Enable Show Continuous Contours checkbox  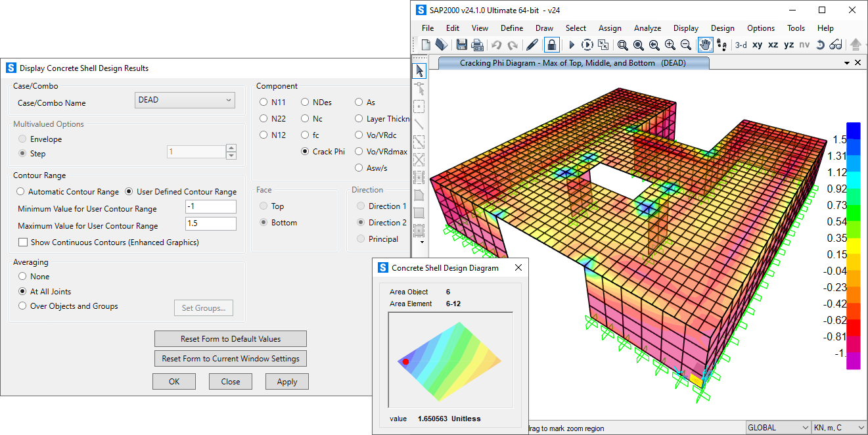pos(23,242)
